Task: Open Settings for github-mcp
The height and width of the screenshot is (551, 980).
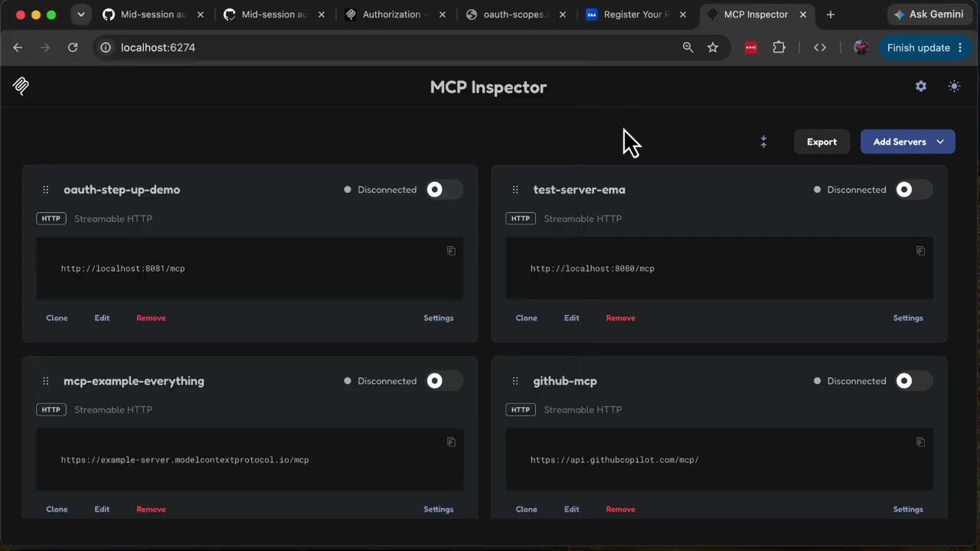Action: click(908, 509)
